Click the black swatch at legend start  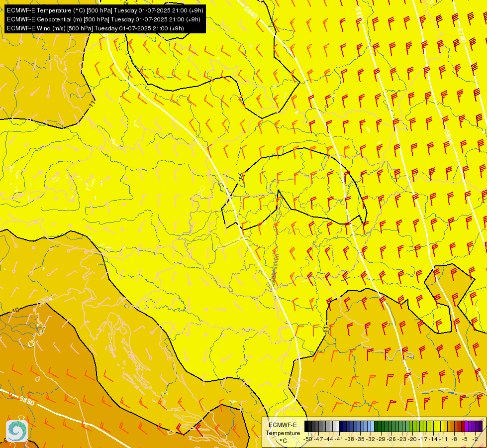306,427
